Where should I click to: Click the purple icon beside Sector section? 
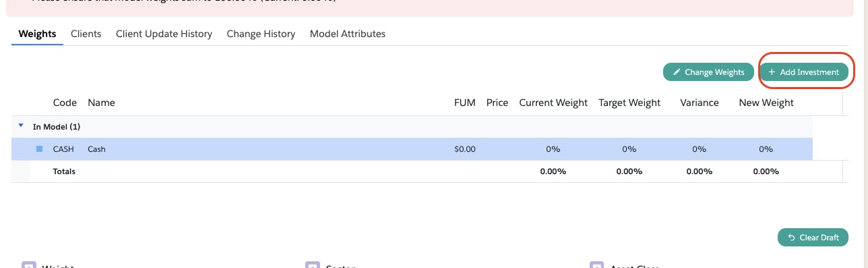[311, 265]
